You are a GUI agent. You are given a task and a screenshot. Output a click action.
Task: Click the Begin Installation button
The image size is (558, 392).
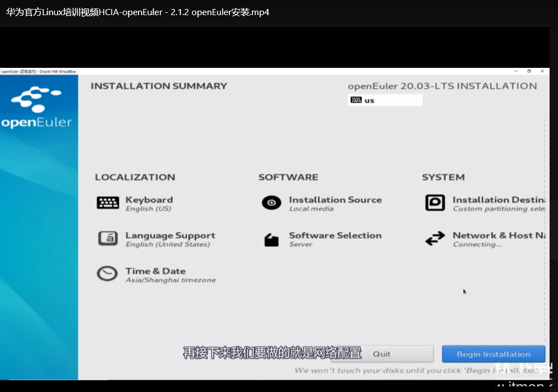(493, 354)
